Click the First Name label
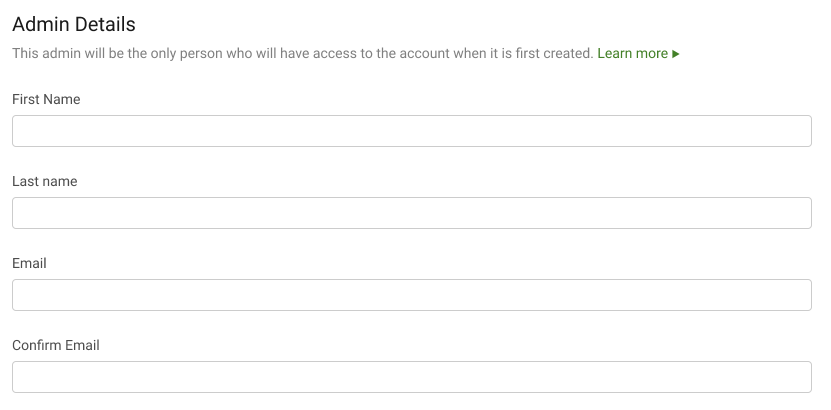 (x=46, y=100)
